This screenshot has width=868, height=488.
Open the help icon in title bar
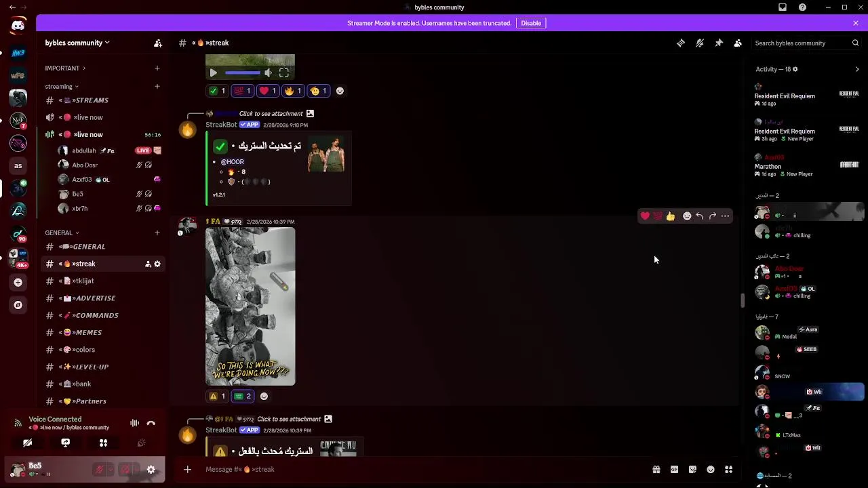(802, 7)
